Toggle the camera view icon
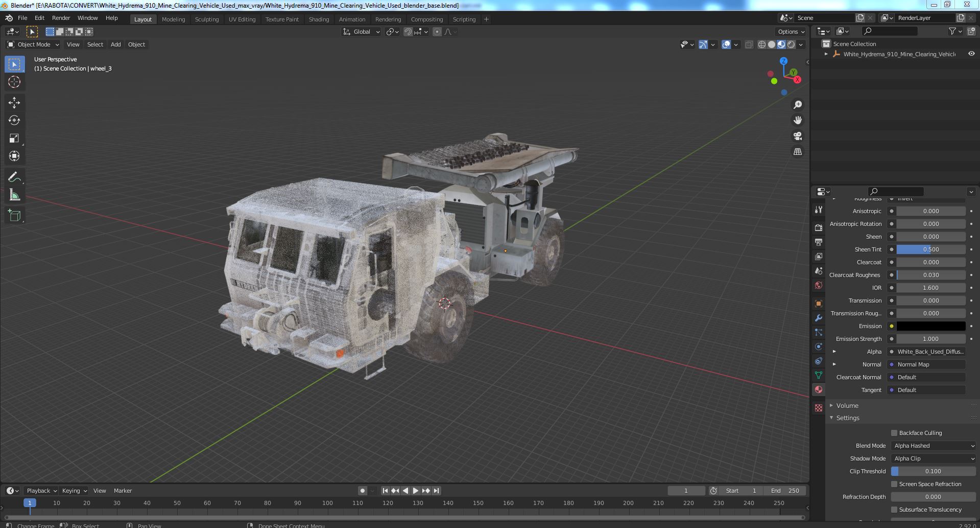This screenshot has width=980, height=528. [798, 136]
